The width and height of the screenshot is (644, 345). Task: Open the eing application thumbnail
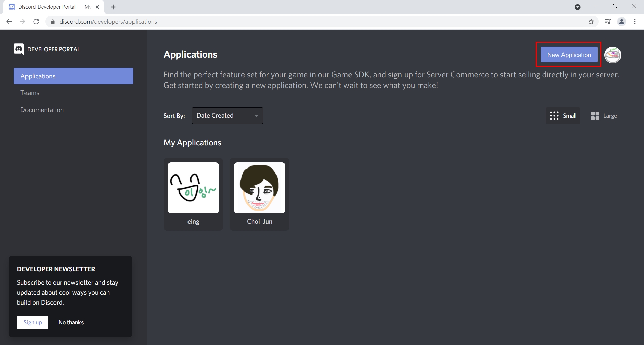(x=193, y=188)
